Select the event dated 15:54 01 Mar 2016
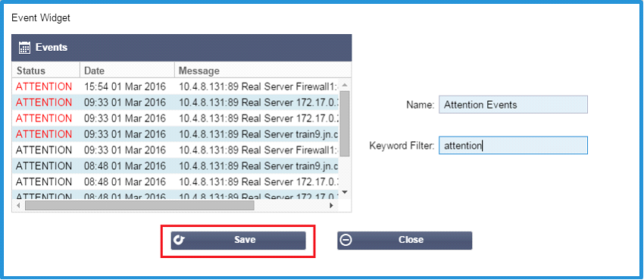 (x=176, y=87)
